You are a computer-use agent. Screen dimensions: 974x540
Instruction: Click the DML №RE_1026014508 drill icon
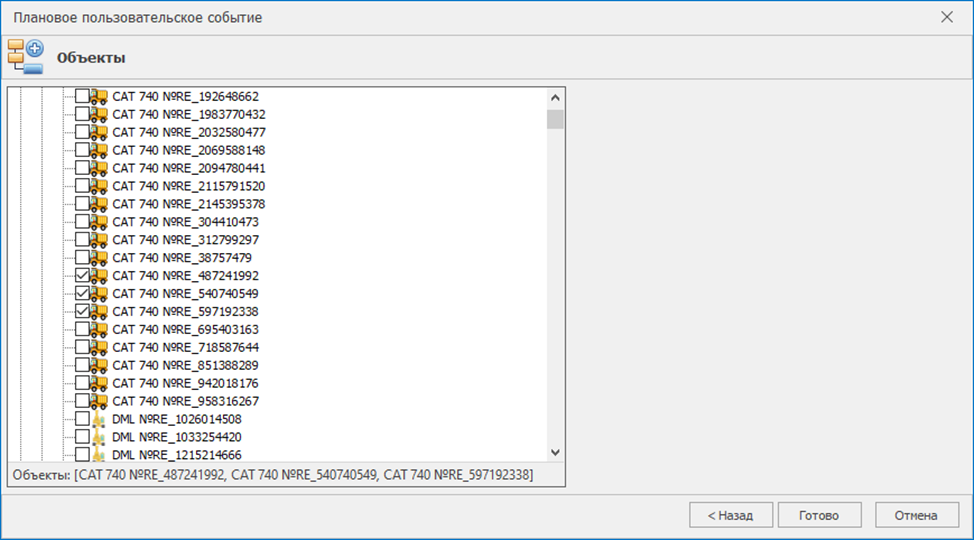pos(99,419)
